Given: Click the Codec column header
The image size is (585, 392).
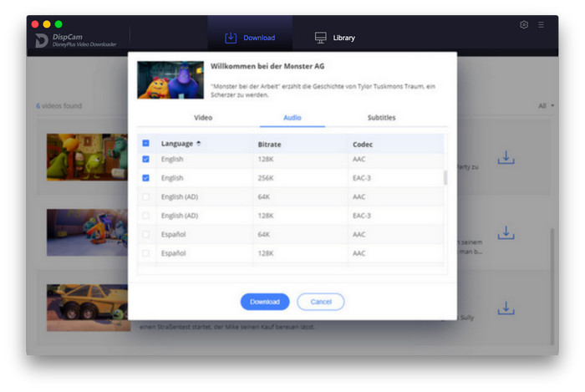Looking at the screenshot, I should (363, 145).
